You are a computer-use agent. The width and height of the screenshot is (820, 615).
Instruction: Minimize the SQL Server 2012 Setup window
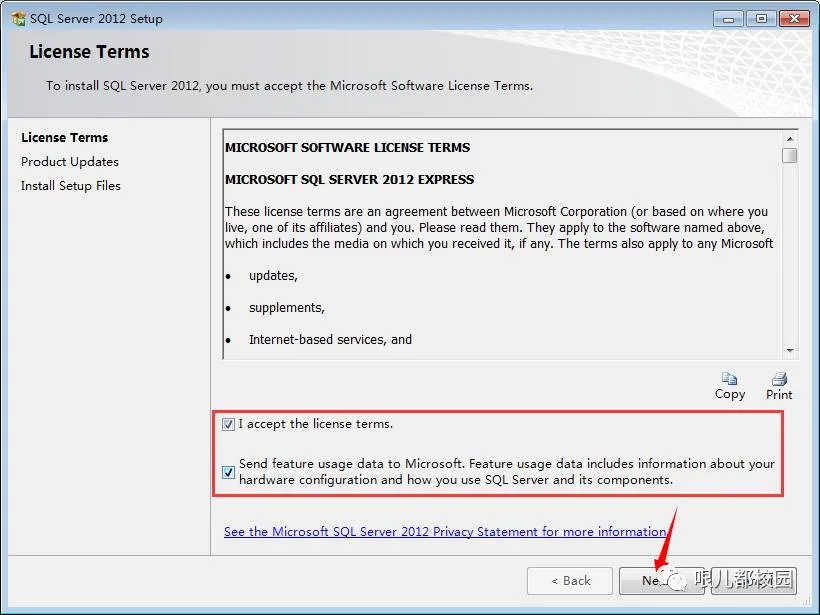pos(728,19)
